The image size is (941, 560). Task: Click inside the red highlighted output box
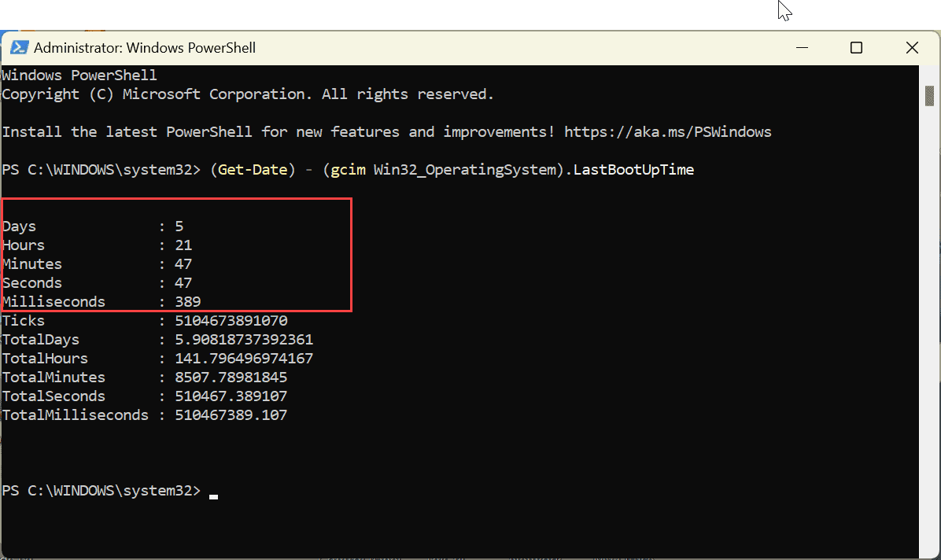point(173,254)
